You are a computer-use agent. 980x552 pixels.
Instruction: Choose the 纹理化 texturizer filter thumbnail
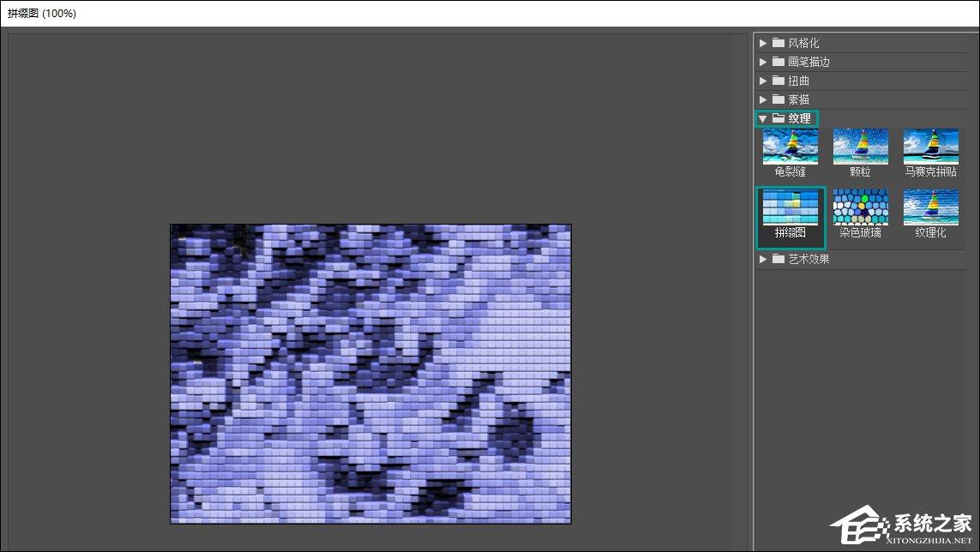930,207
